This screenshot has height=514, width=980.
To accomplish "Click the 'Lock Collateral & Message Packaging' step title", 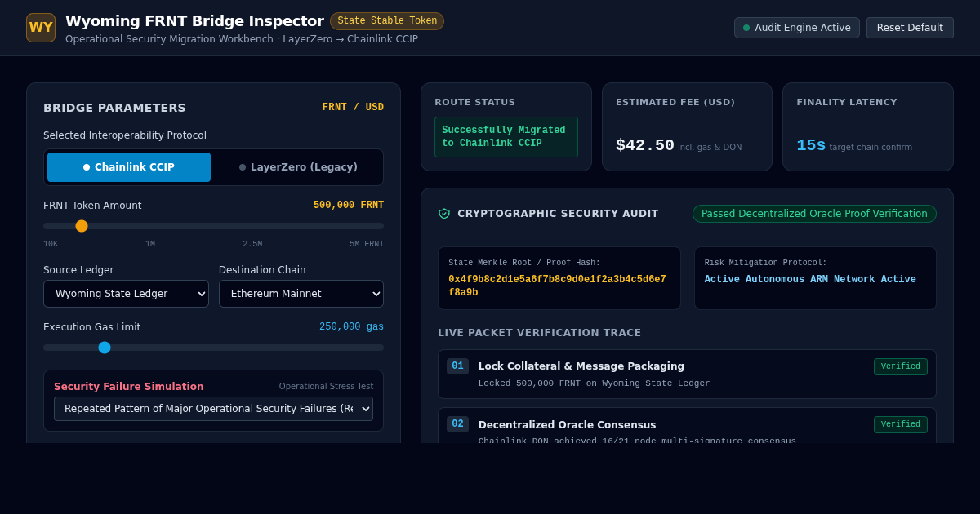I will (x=581, y=366).
